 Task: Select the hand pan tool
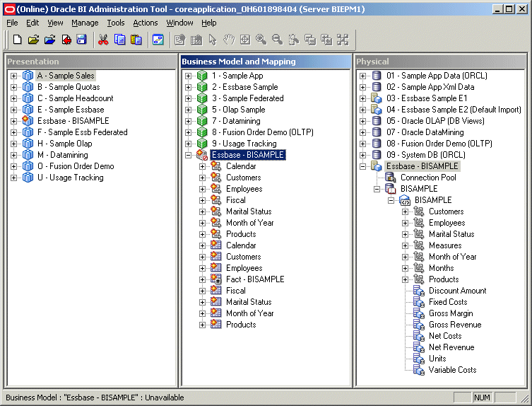[229, 40]
